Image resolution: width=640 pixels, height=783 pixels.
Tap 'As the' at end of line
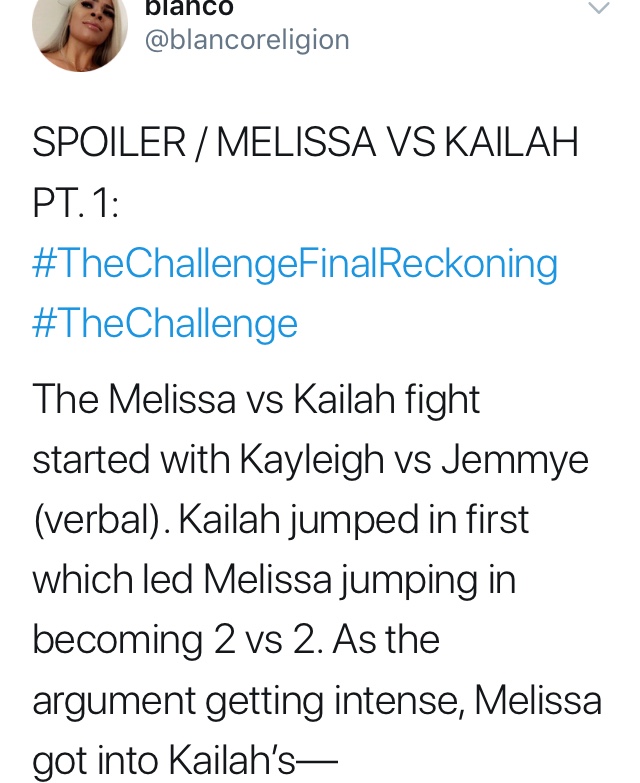[x=386, y=639]
